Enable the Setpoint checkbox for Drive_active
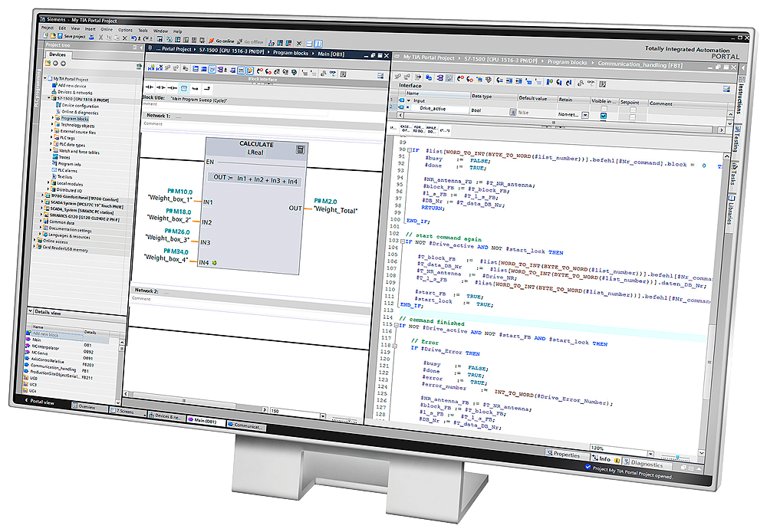Screen dimensions: 767x532 [x=633, y=117]
